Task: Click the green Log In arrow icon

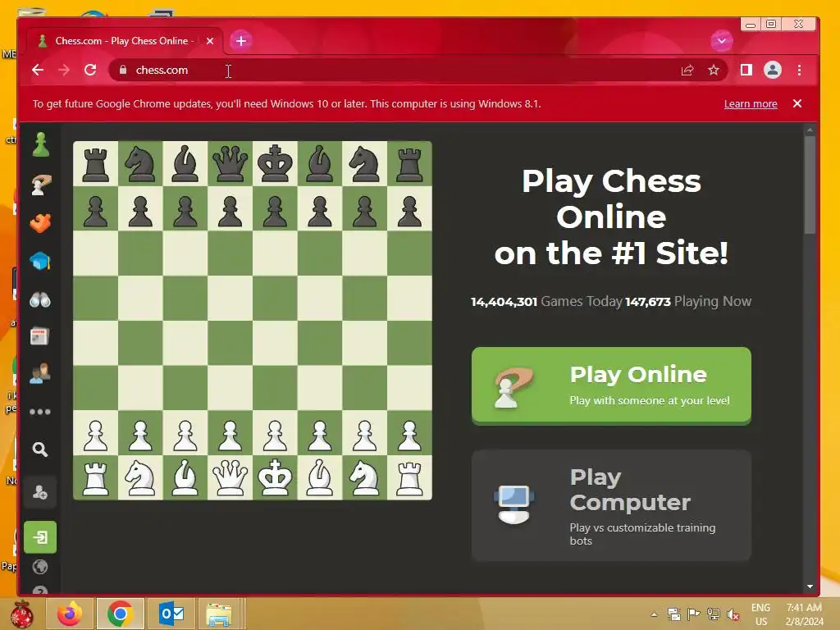Action: [40, 536]
